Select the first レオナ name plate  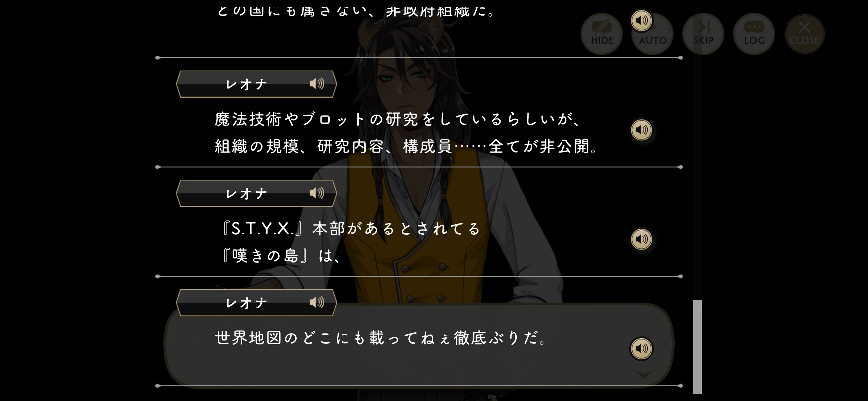256,84
